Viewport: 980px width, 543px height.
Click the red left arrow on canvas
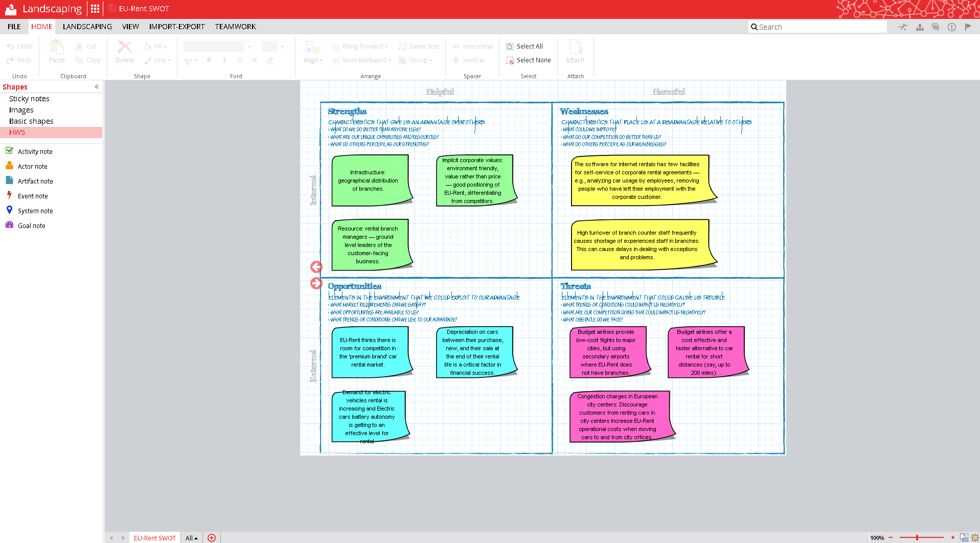point(316,267)
